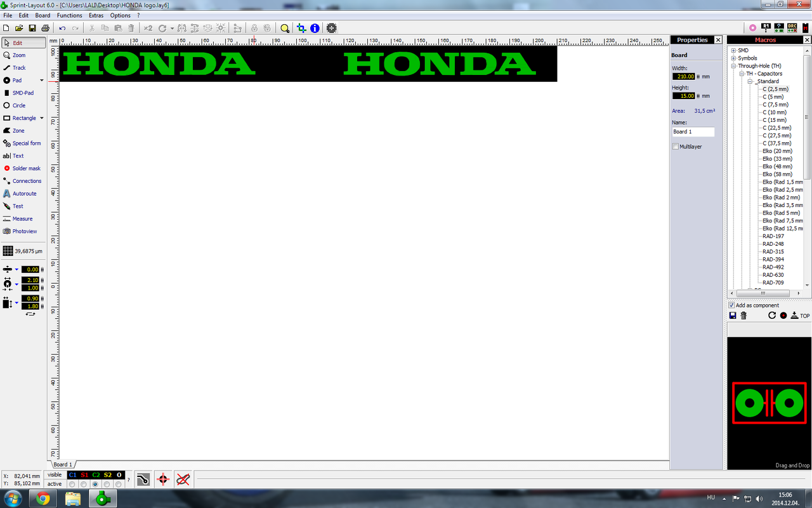This screenshot has height=508, width=812.
Task: Uncheck Add as component
Action: click(x=731, y=305)
